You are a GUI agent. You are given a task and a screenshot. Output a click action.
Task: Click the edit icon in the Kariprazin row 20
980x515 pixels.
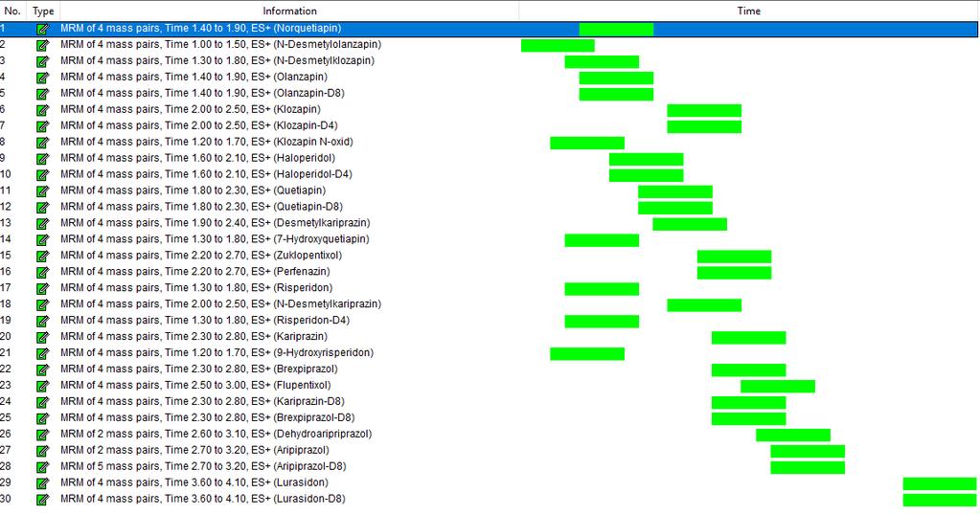click(x=42, y=337)
